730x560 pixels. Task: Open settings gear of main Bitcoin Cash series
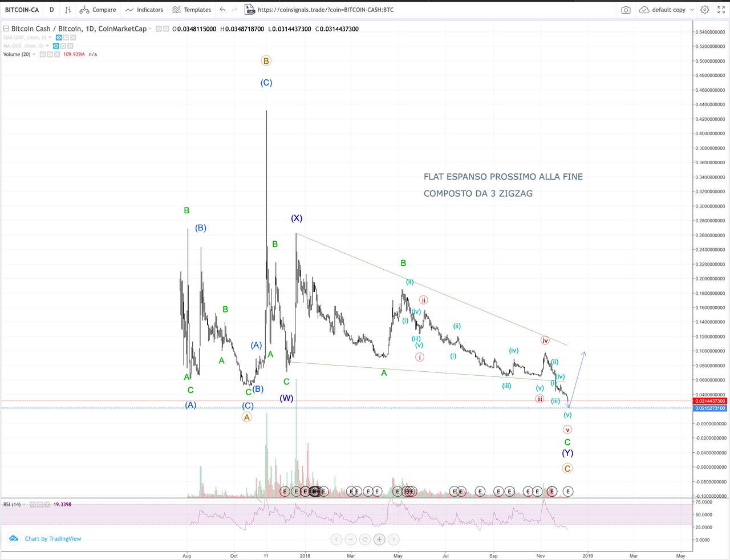pyautogui.click(x=166, y=29)
